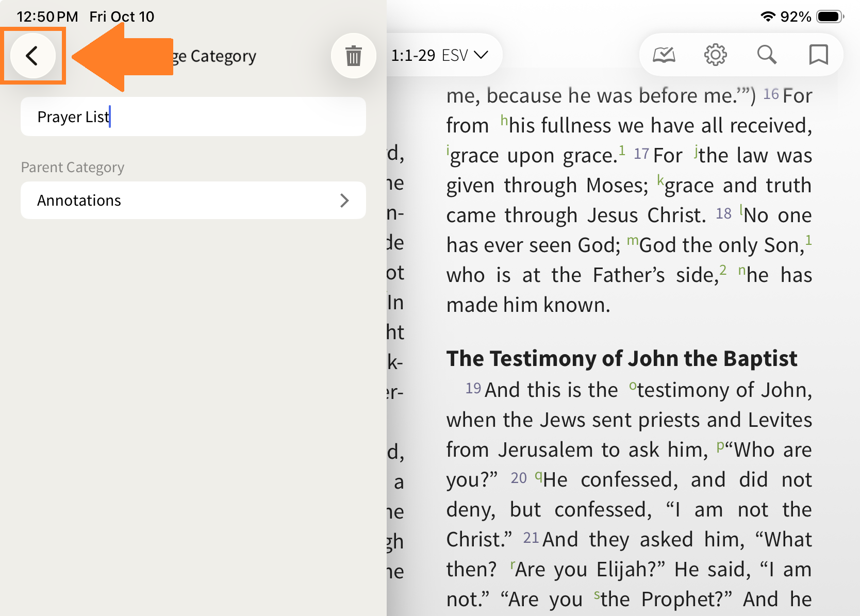This screenshot has width=860, height=616.
Task: Open the reading plan checkmark icon
Action: 664,55
